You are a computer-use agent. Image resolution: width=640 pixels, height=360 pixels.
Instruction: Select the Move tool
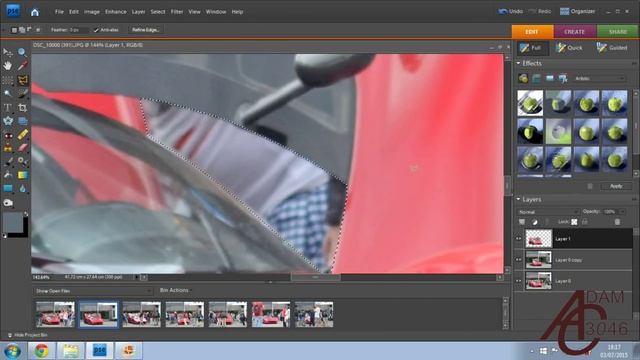click(x=8, y=52)
